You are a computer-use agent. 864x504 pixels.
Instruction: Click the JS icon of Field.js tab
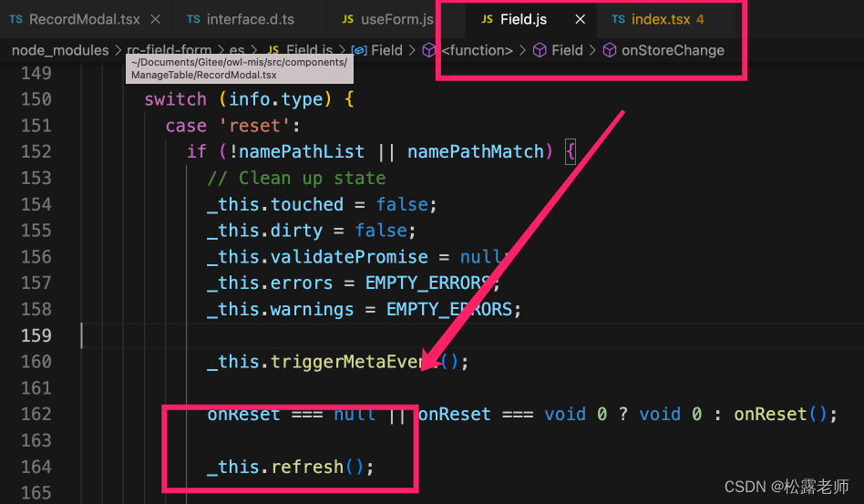pos(487,19)
